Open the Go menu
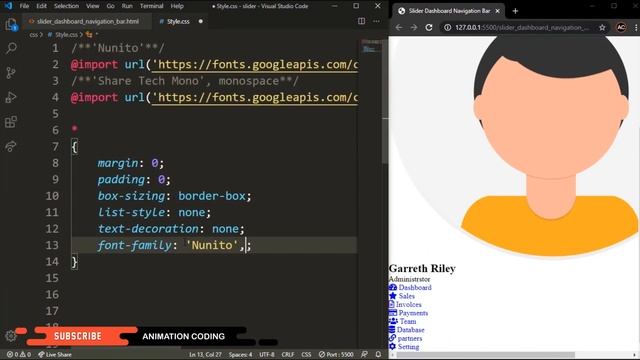640x360 pixels. (x=110, y=6)
